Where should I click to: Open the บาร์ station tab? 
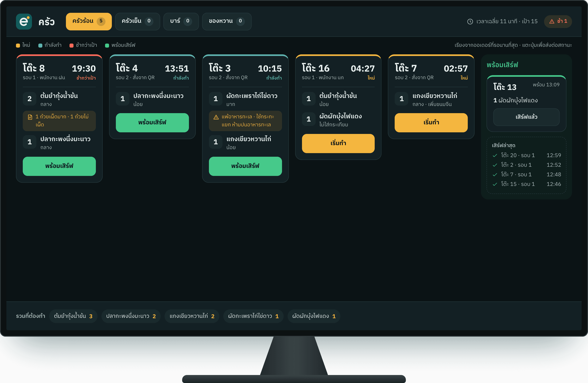click(181, 21)
